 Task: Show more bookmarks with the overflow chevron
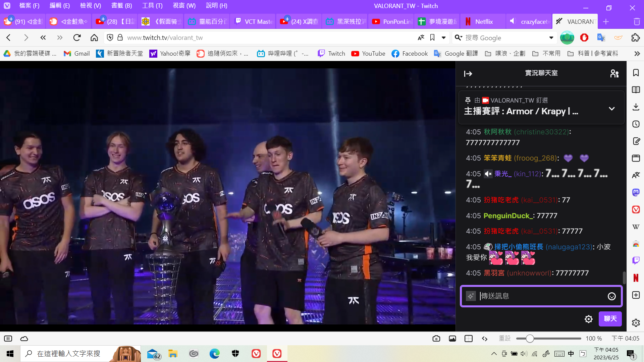pos(637,54)
